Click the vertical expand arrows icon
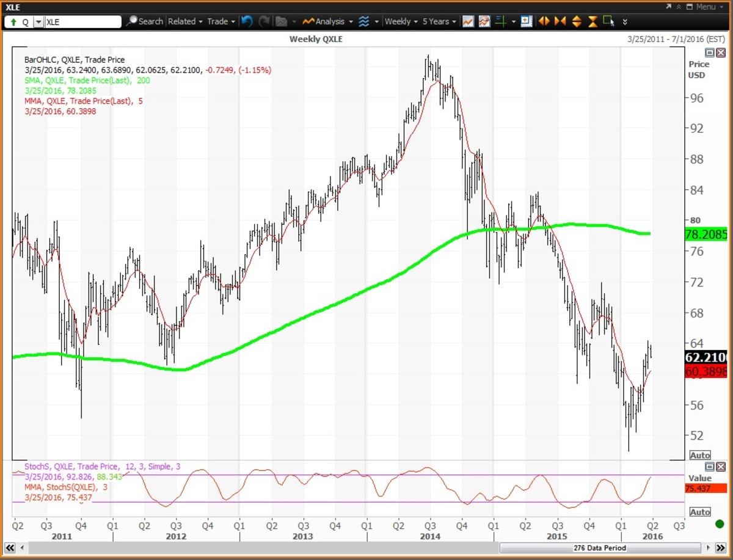The height and width of the screenshot is (560, 733). click(x=577, y=21)
